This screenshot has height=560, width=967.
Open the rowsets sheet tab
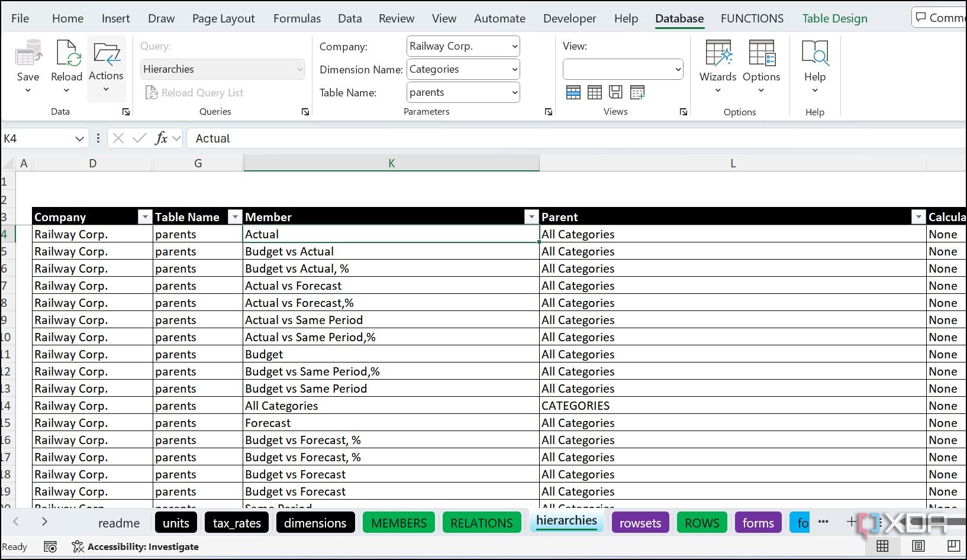pyautogui.click(x=640, y=523)
